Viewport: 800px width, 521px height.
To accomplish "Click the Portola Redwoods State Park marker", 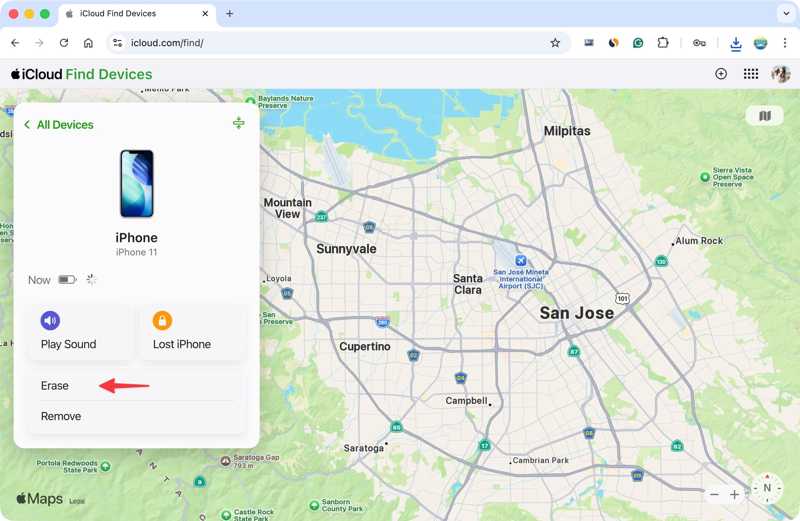I will pyautogui.click(x=106, y=466).
